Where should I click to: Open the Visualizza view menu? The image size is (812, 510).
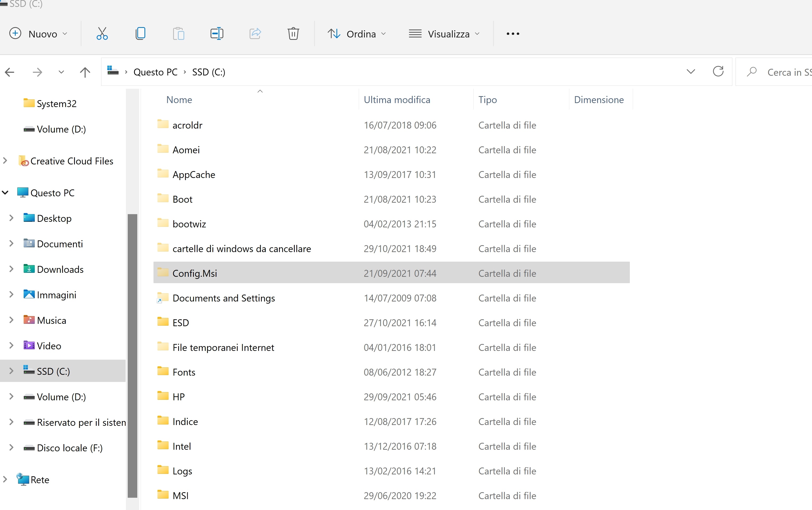[x=444, y=34]
